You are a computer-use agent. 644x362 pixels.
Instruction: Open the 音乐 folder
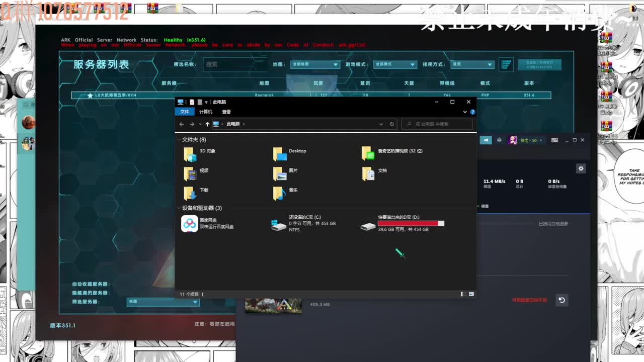coord(279,193)
